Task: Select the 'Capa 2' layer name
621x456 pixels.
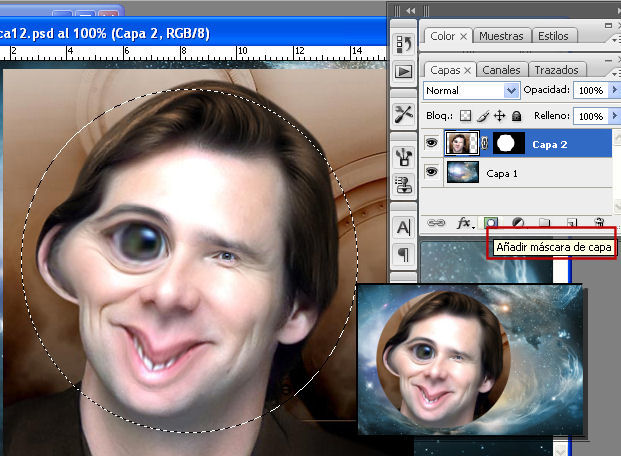Action: click(550, 145)
